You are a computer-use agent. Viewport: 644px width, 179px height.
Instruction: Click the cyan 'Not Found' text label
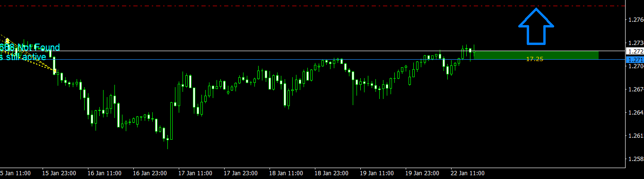(x=39, y=47)
